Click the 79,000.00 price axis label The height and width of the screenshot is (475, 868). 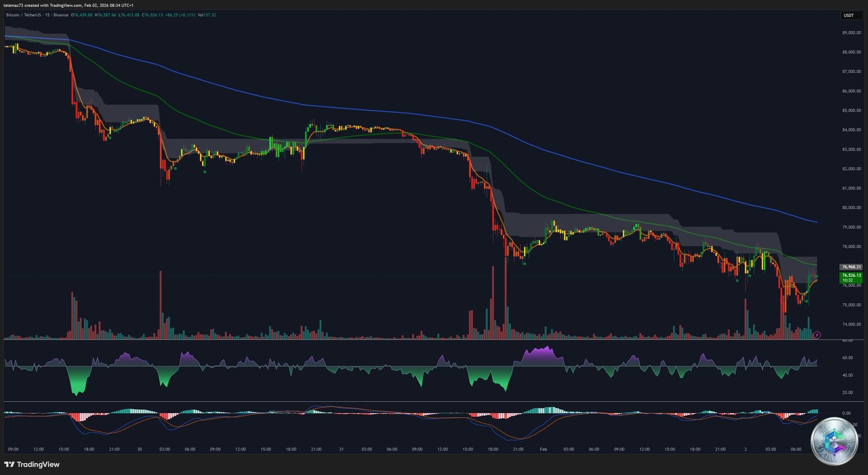851,227
